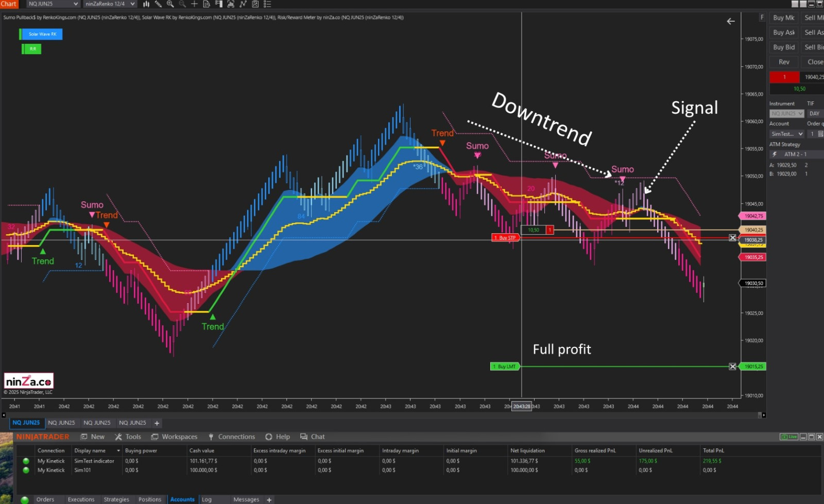
Task: Cancel the Buy LMT order with X
Action: point(732,367)
